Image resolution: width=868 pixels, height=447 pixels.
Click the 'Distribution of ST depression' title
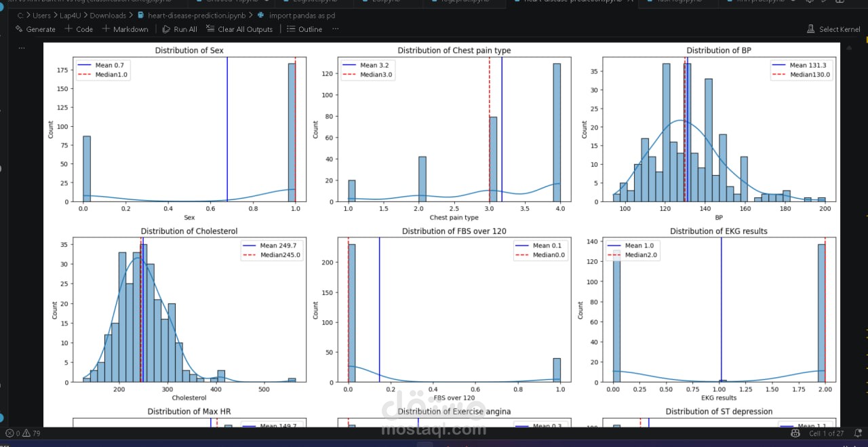click(719, 412)
